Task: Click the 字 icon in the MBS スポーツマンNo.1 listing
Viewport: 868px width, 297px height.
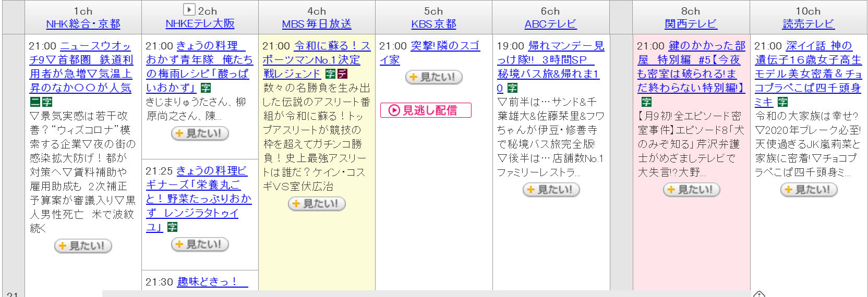Action: [330, 74]
